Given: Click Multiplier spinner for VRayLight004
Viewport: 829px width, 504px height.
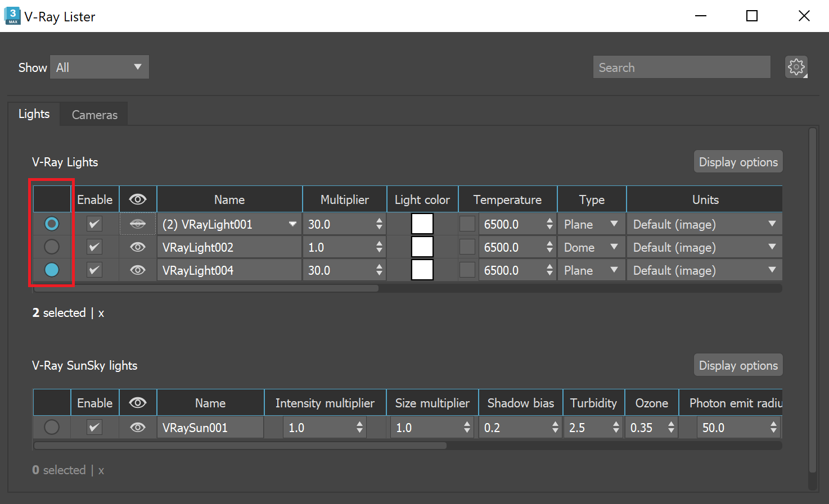Looking at the screenshot, I should click(x=379, y=270).
